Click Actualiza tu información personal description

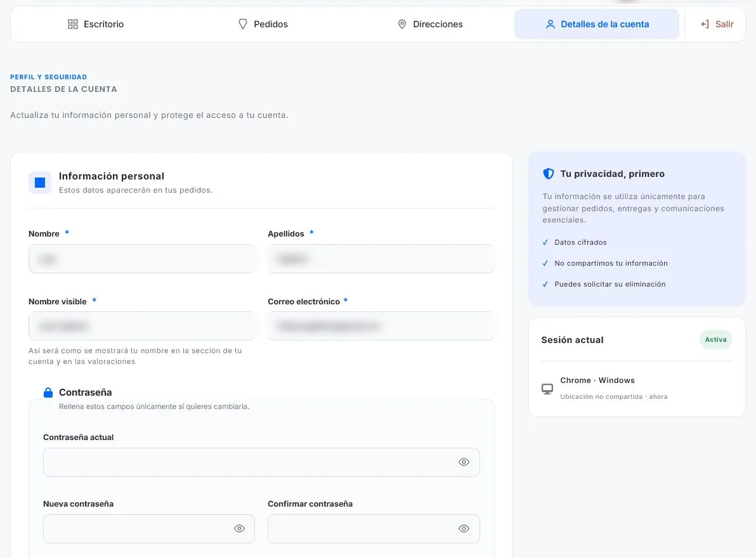point(149,115)
